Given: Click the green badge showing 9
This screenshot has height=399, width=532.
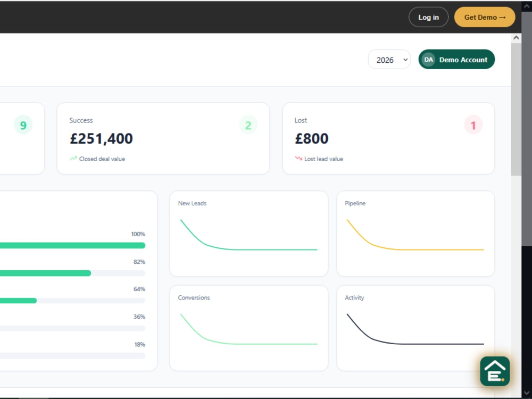Looking at the screenshot, I should 23,125.
